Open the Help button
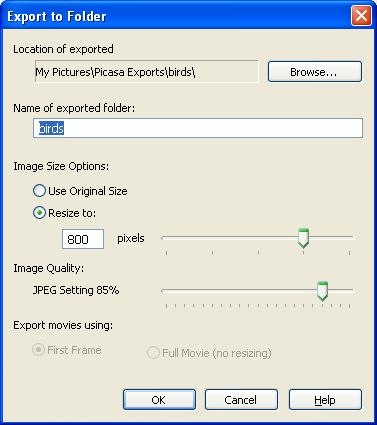 325,400
